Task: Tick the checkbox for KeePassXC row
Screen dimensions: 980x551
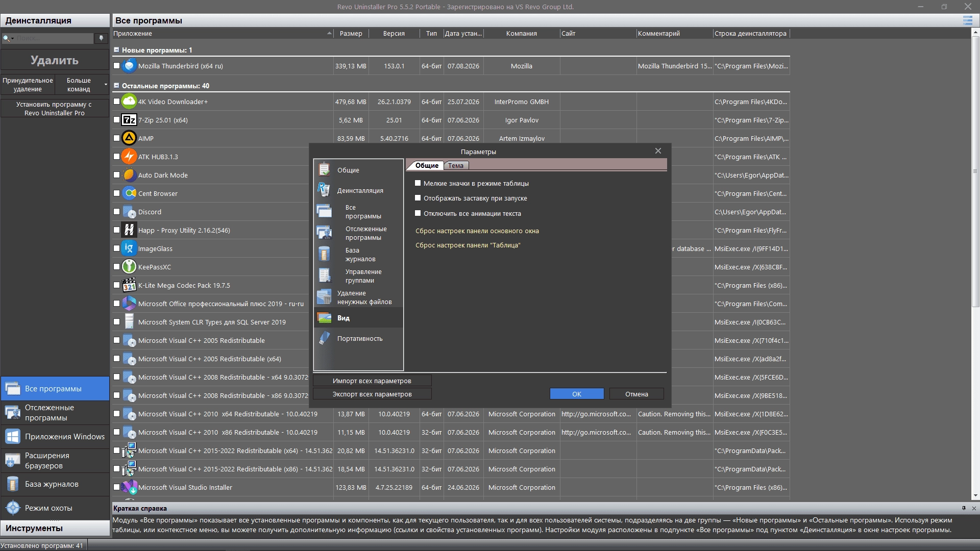Action: click(x=117, y=267)
